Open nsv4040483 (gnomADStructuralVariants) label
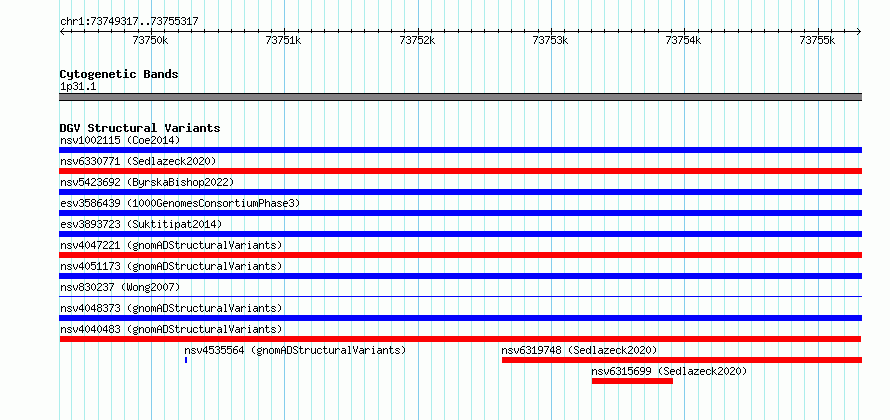This screenshot has width=890, height=420. tap(171, 329)
